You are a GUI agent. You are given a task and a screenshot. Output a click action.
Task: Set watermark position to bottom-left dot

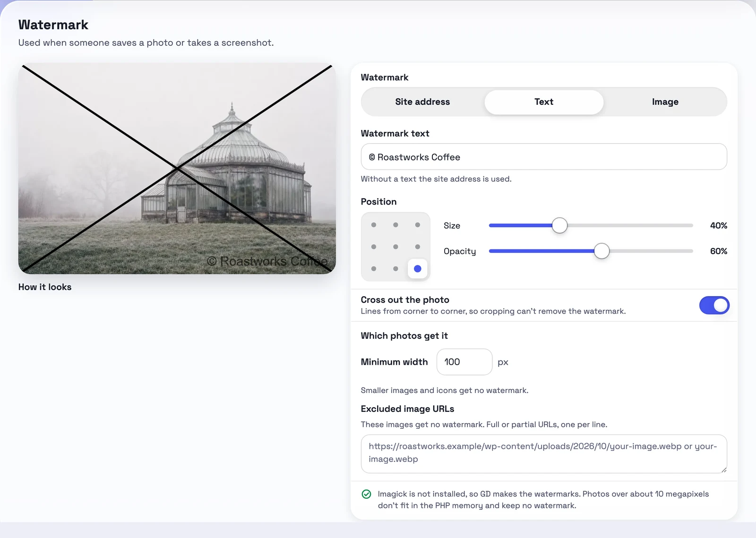click(374, 269)
